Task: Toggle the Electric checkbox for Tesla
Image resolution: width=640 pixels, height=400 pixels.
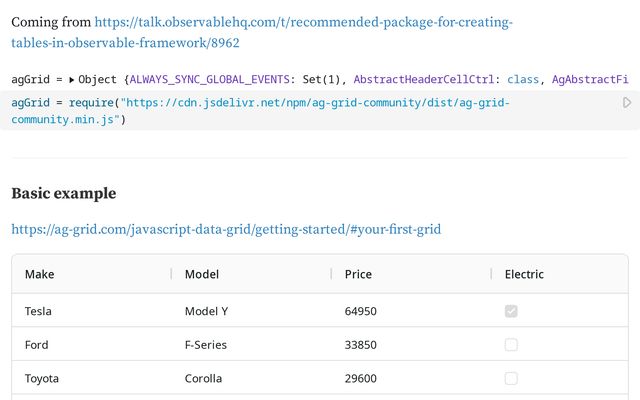Action: point(511,311)
